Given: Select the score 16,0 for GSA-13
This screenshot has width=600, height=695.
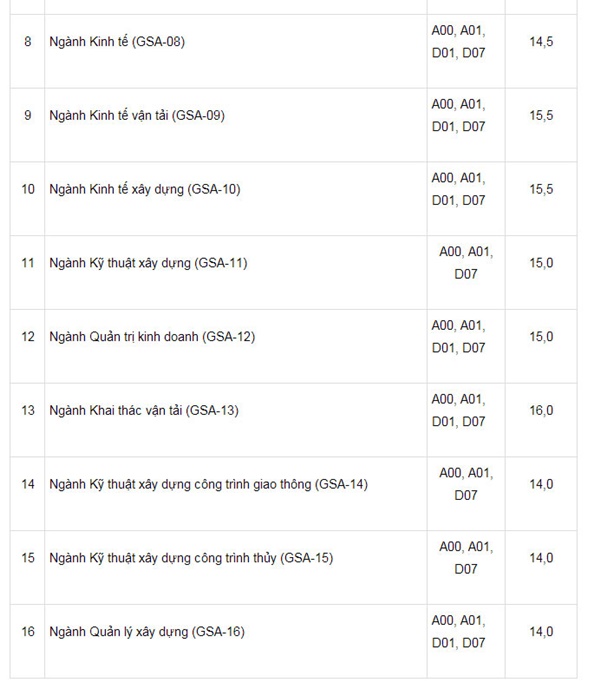Looking at the screenshot, I should (541, 410).
